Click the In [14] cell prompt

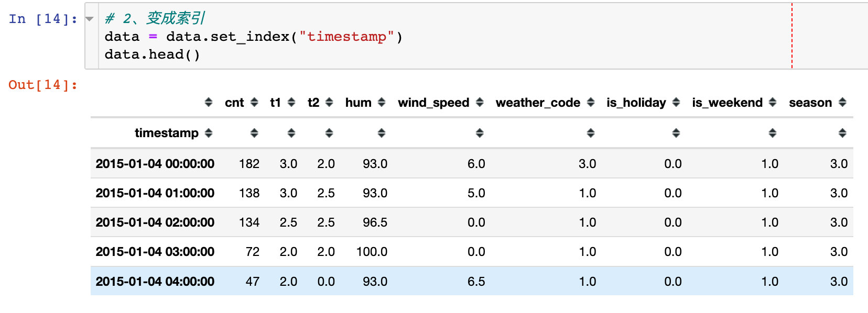pos(43,19)
